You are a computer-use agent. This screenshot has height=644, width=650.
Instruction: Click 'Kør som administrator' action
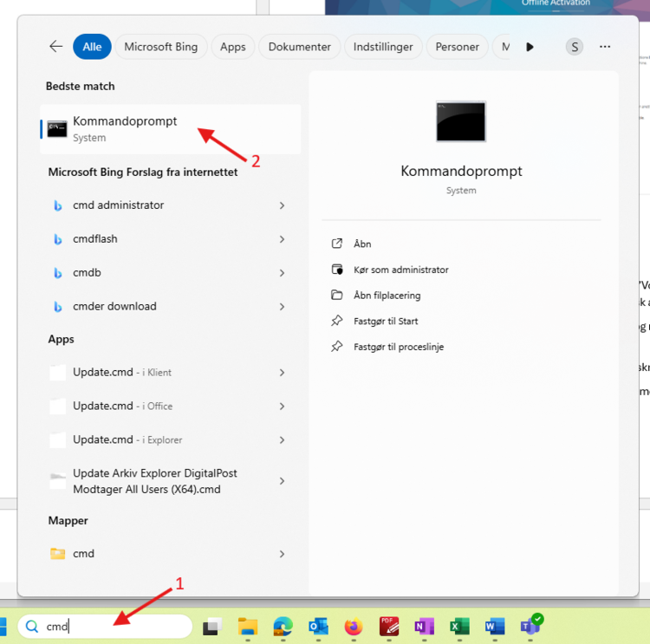coord(400,270)
